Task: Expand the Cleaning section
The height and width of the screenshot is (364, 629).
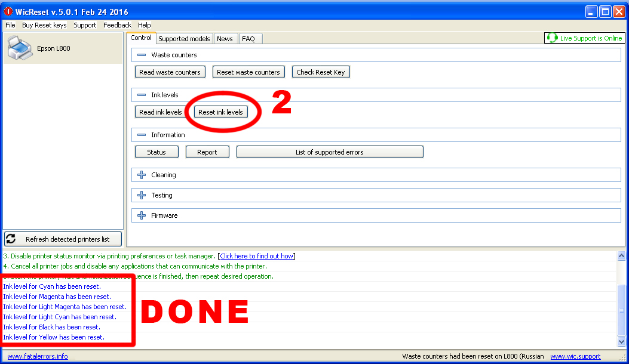Action: pyautogui.click(x=141, y=175)
